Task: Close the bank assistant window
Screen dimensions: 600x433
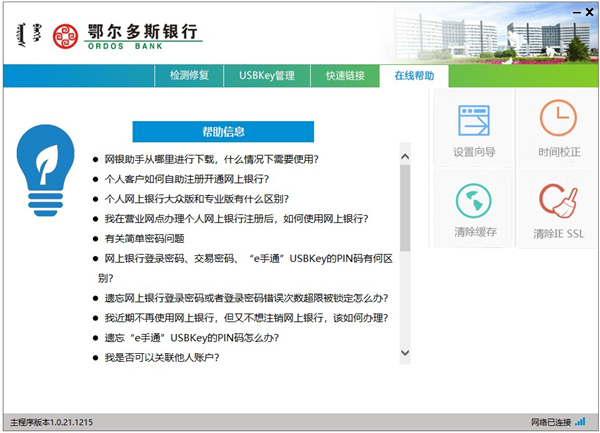Action: pos(590,12)
